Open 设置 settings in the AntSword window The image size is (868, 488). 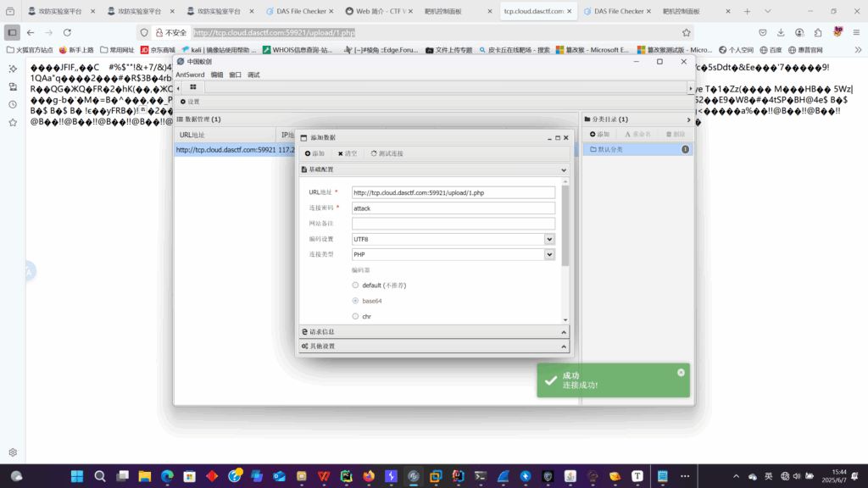[x=190, y=102]
